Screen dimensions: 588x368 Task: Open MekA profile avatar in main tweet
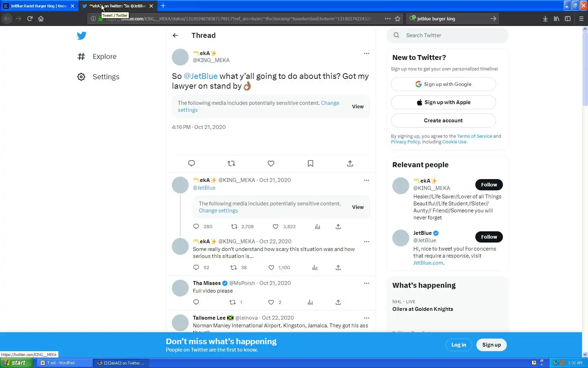tap(180, 57)
